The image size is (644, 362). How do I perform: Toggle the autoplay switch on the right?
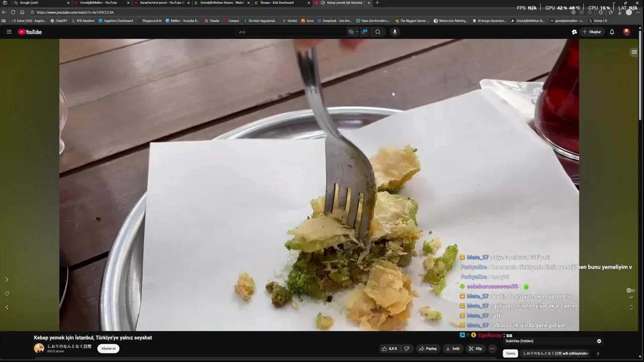tap(630, 291)
